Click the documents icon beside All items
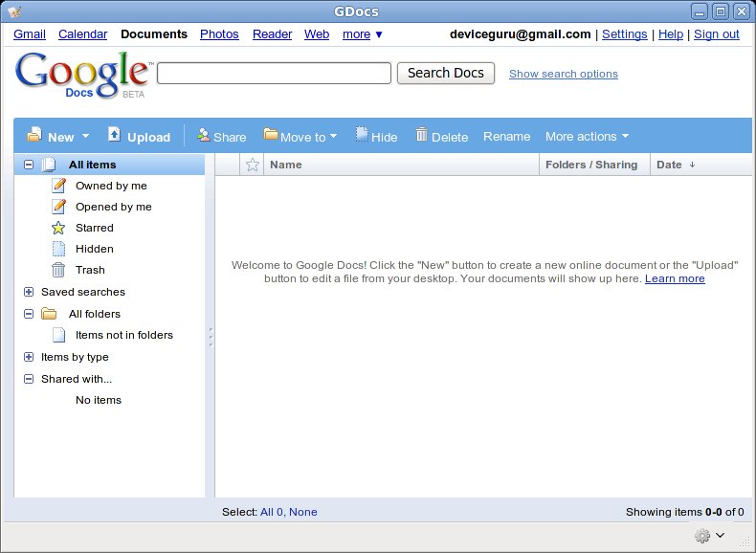This screenshot has height=553, width=756. pyautogui.click(x=49, y=165)
